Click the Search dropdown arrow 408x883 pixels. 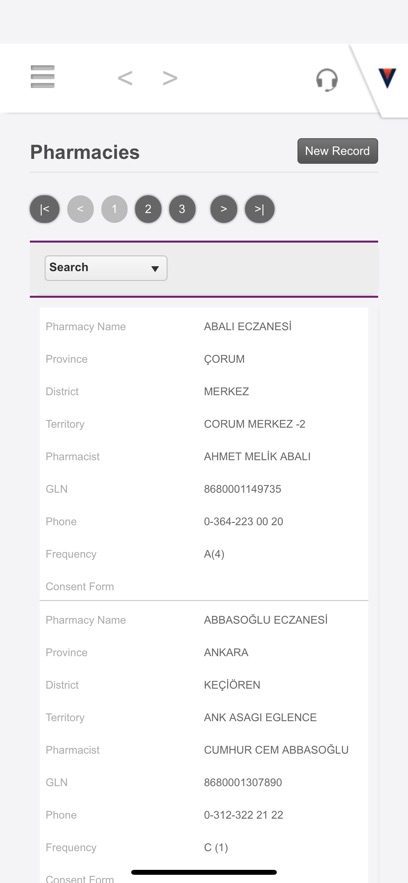[x=155, y=269]
